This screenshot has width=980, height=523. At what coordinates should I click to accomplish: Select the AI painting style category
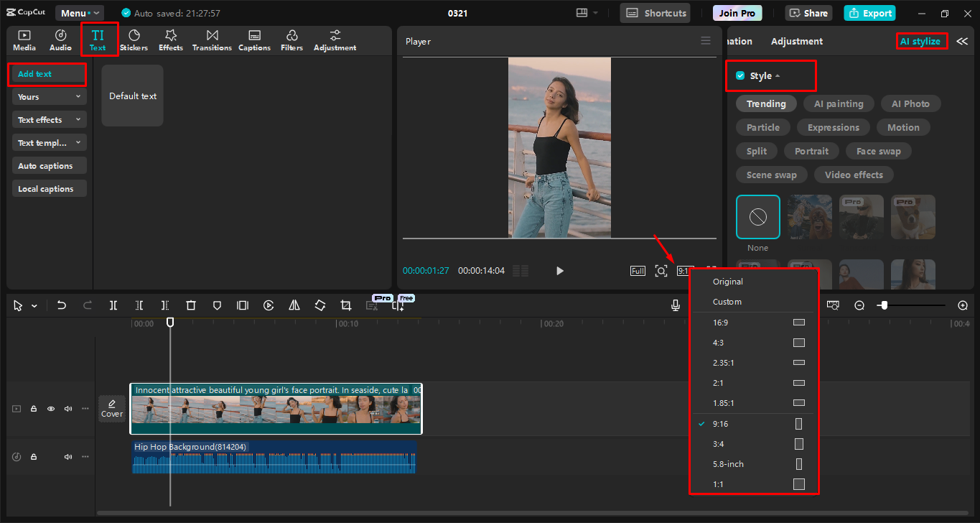pyautogui.click(x=838, y=104)
